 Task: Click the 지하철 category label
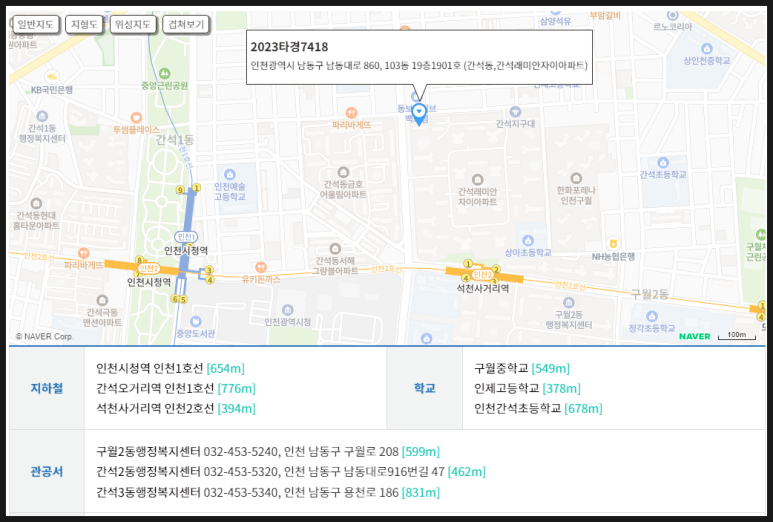point(47,388)
